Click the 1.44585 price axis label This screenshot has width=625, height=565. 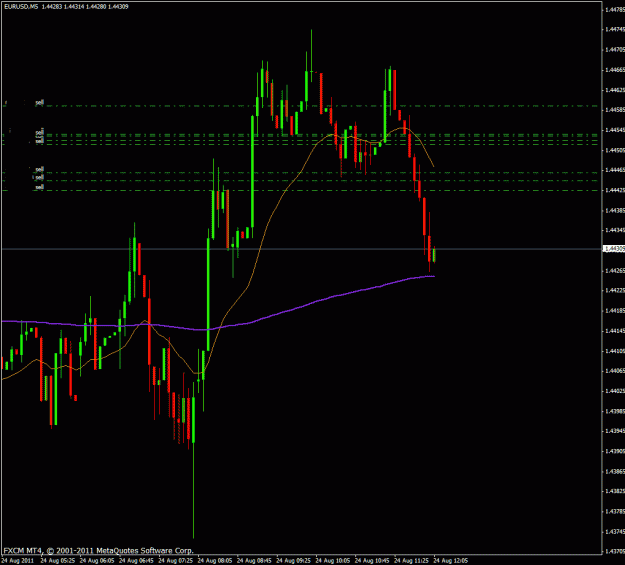[x=614, y=110]
